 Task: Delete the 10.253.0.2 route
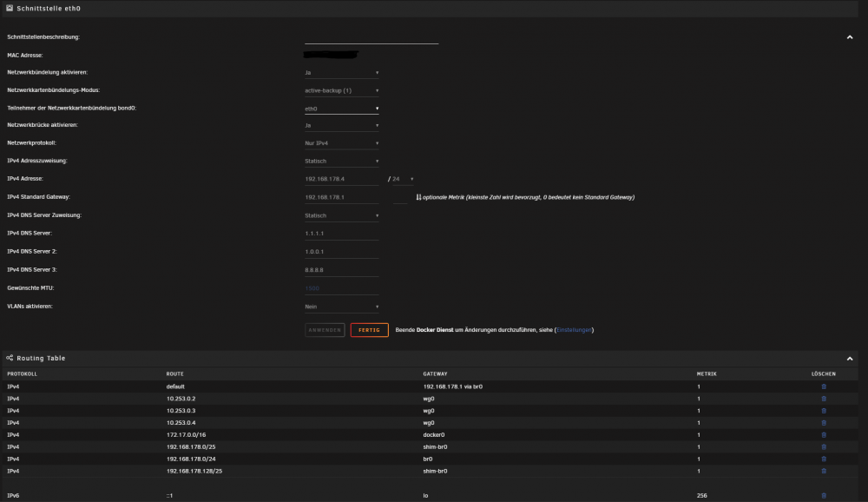tap(823, 399)
